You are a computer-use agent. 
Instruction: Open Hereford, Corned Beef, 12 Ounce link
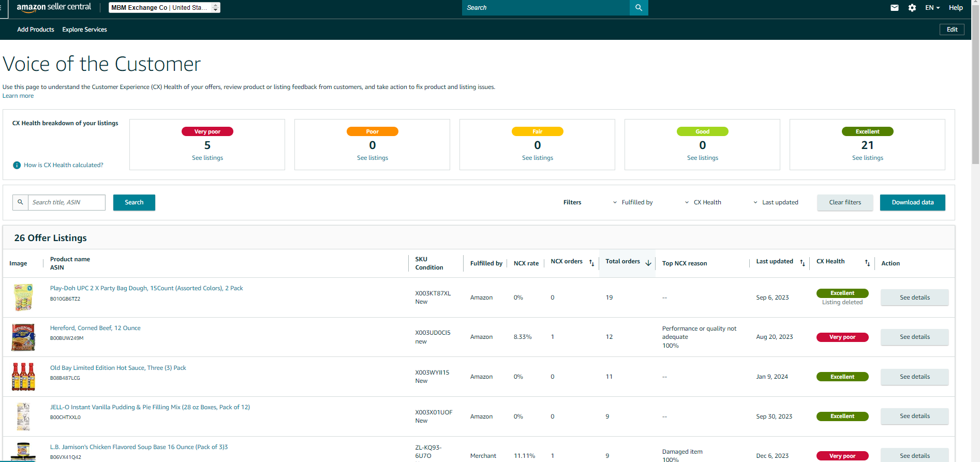click(x=95, y=328)
